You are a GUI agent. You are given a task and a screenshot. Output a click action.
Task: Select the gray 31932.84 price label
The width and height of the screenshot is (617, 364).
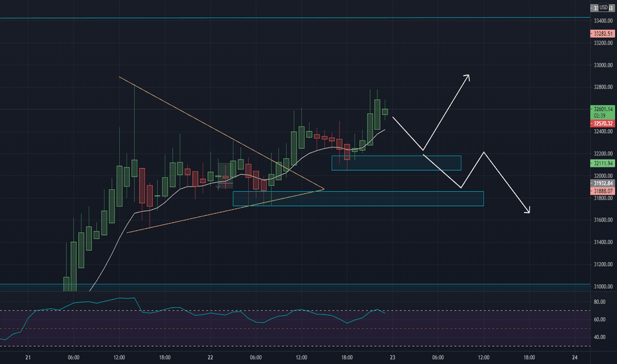pos(602,183)
